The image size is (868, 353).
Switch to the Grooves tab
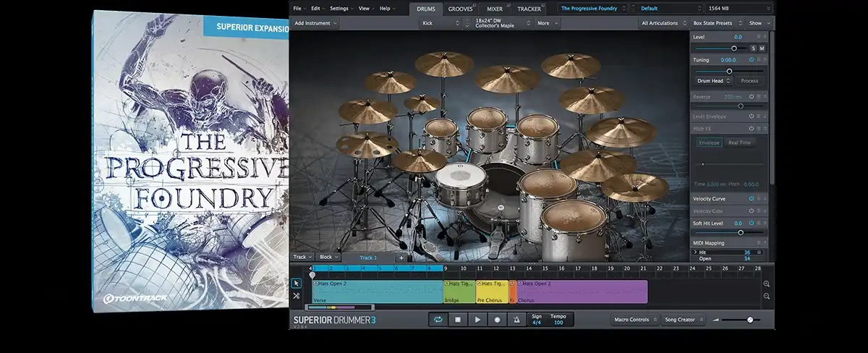pos(460,9)
